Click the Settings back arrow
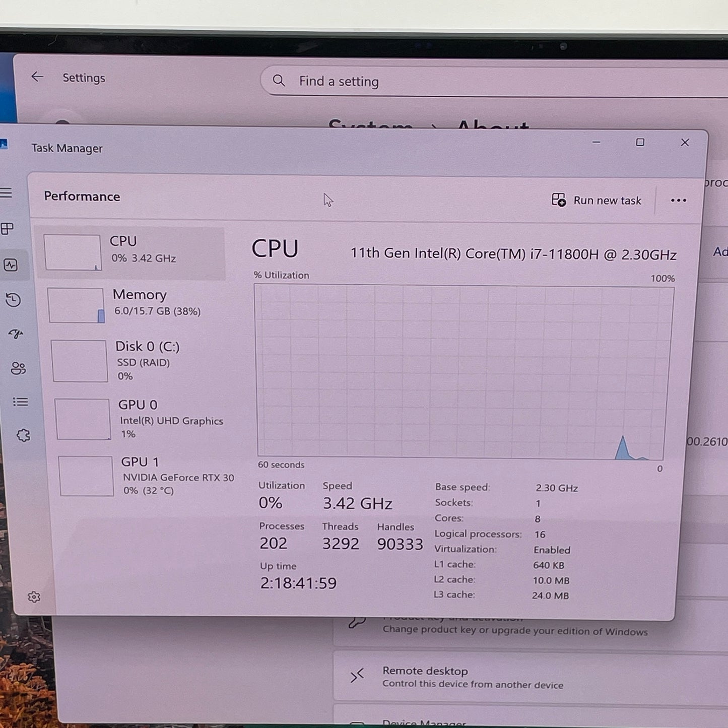Viewport: 728px width, 728px height. (37, 76)
